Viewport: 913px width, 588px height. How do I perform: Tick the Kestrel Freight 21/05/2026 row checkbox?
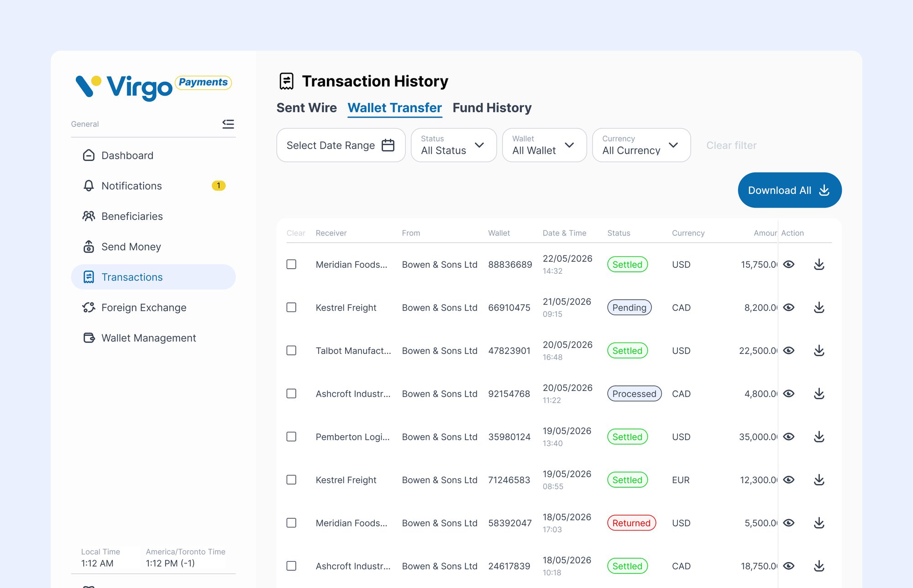[291, 307]
